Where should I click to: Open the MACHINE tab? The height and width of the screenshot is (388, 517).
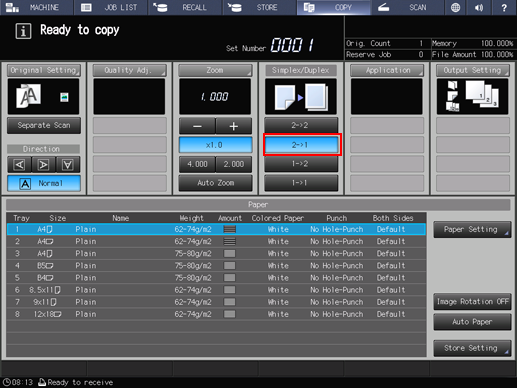(x=37, y=7)
